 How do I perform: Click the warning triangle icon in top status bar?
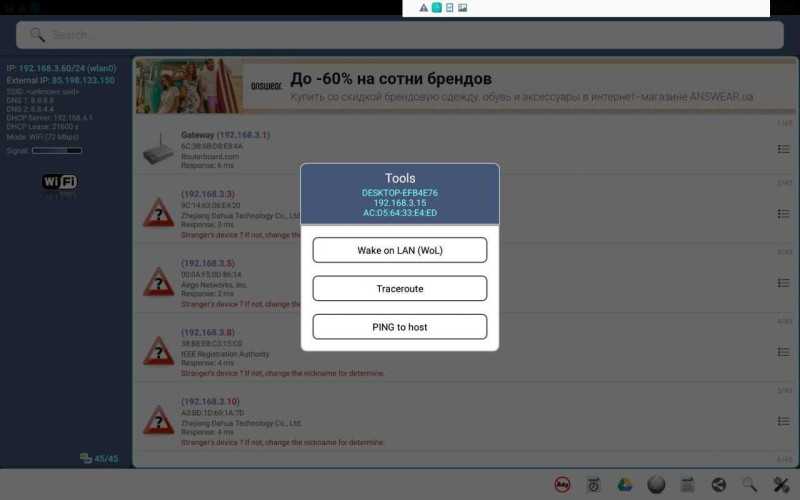[423, 8]
